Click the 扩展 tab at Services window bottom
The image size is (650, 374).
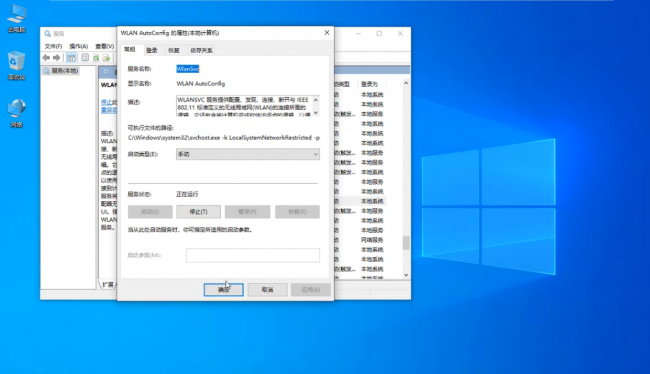click(108, 284)
